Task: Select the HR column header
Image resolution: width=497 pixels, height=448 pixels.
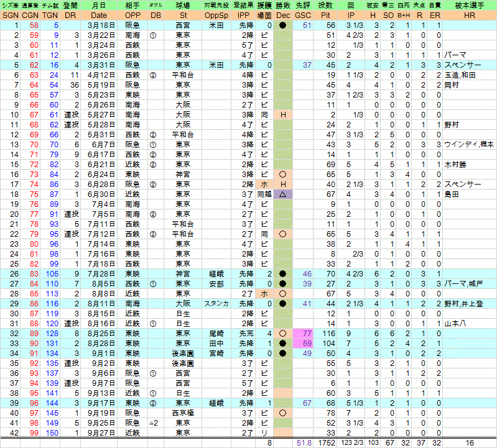Action: [x=470, y=15]
